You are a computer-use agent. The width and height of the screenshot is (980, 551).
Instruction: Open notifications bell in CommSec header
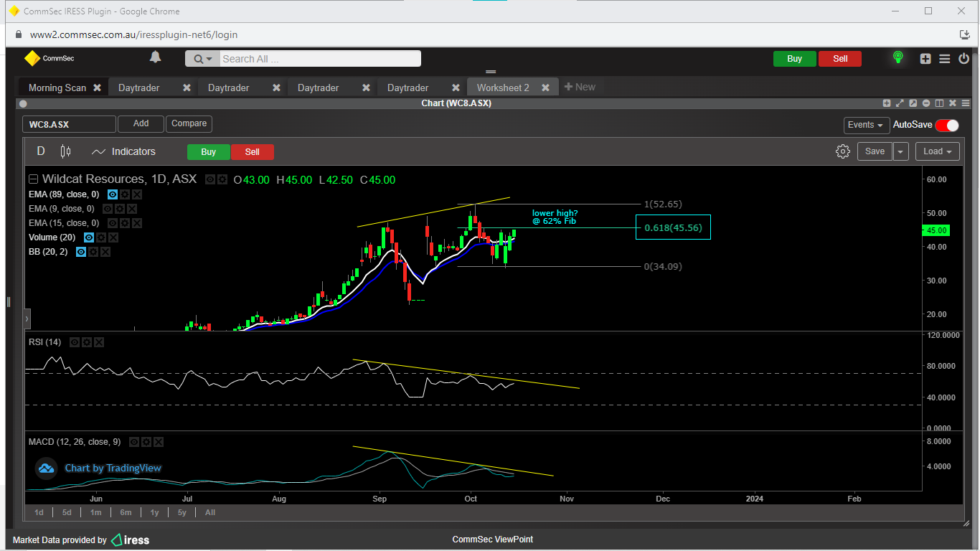155,57
